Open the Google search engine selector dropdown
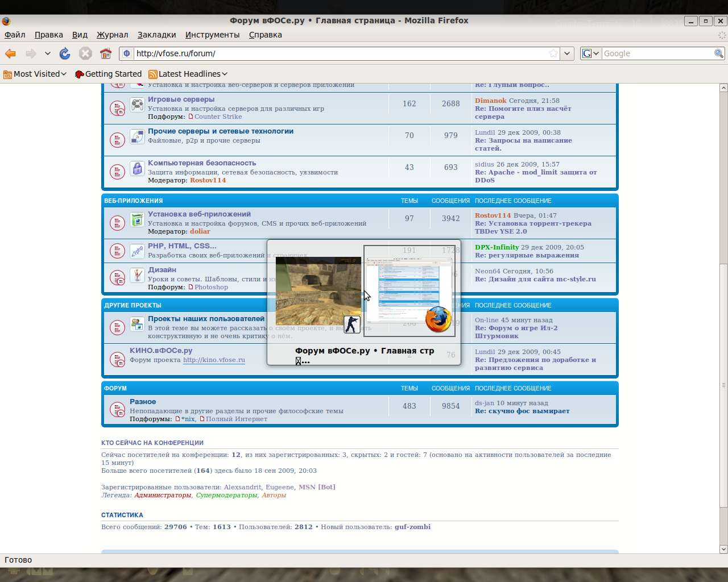 (590, 53)
